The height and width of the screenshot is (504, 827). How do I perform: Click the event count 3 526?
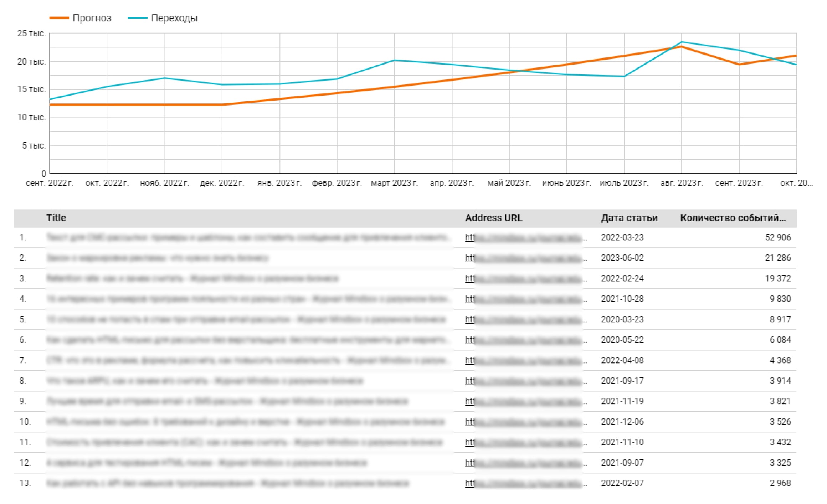780,422
